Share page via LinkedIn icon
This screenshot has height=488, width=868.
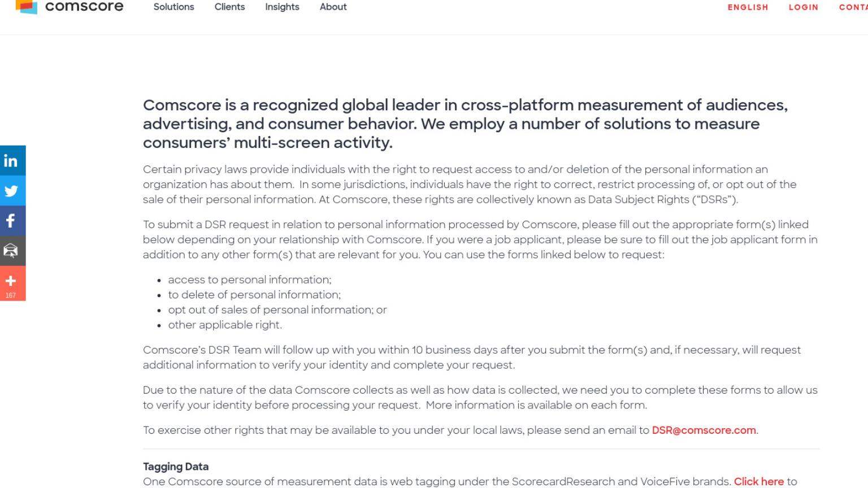pyautogui.click(x=12, y=160)
